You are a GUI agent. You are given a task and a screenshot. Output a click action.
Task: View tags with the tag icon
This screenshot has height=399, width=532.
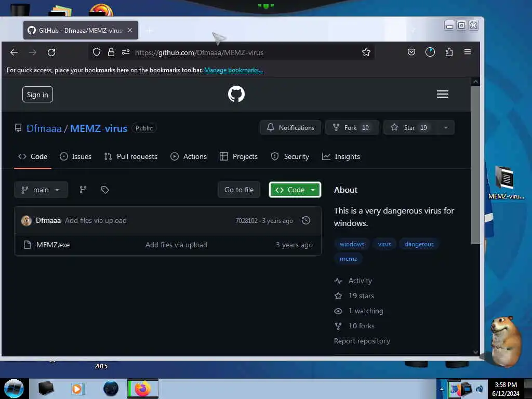click(x=105, y=190)
